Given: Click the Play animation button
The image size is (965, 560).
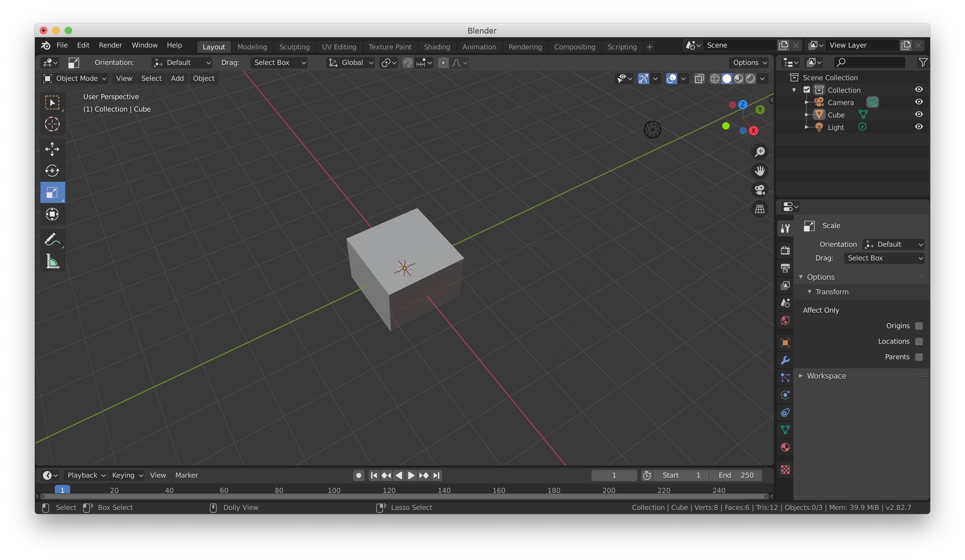Looking at the screenshot, I should coord(411,475).
